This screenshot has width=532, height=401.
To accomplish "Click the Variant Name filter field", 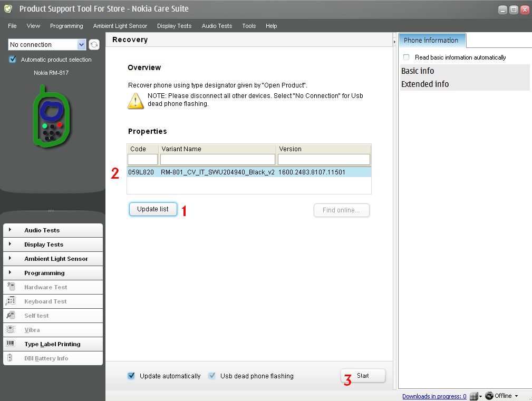I will [217, 159].
